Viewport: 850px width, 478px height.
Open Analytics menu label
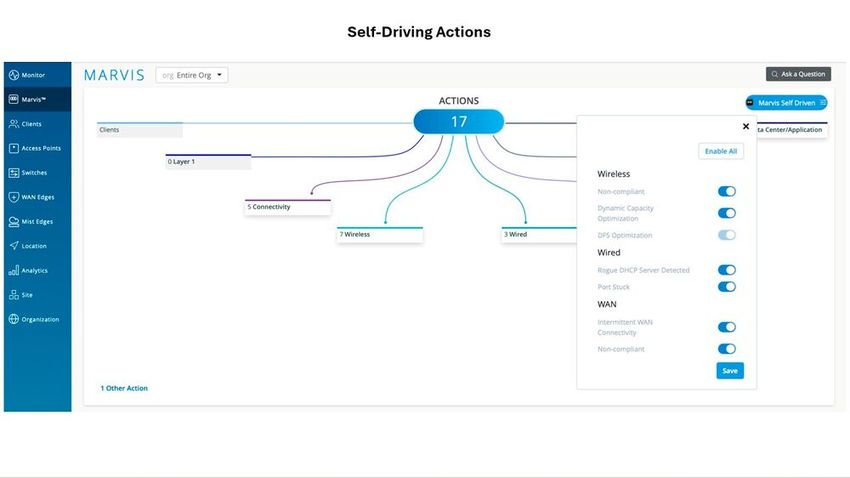tap(35, 270)
